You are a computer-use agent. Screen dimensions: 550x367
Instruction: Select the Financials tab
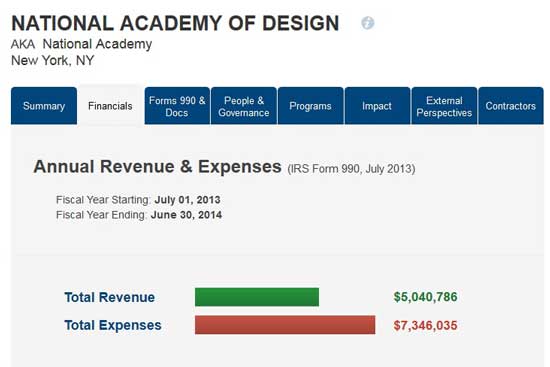coord(110,106)
